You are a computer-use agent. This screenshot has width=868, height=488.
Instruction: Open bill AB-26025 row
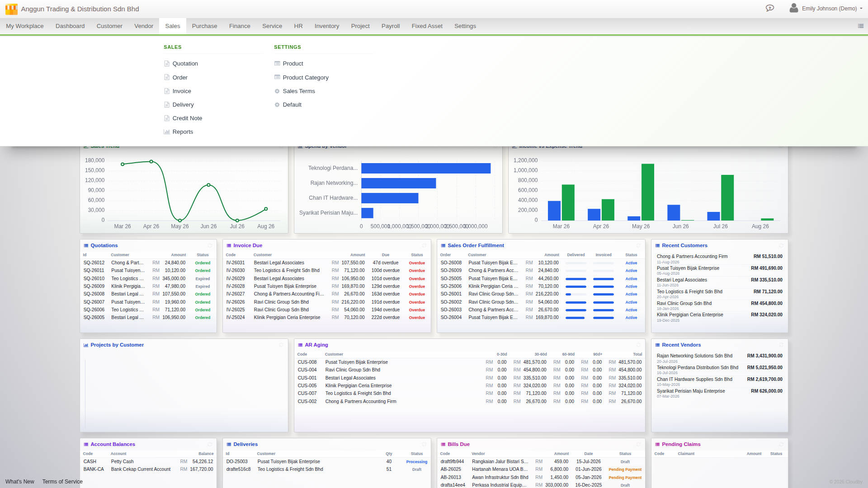coord(541,469)
